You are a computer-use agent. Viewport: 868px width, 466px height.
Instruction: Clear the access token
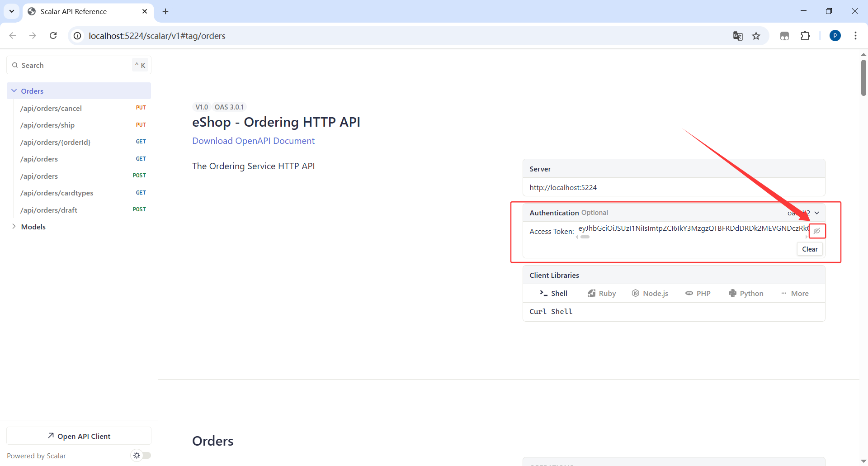[810, 249]
